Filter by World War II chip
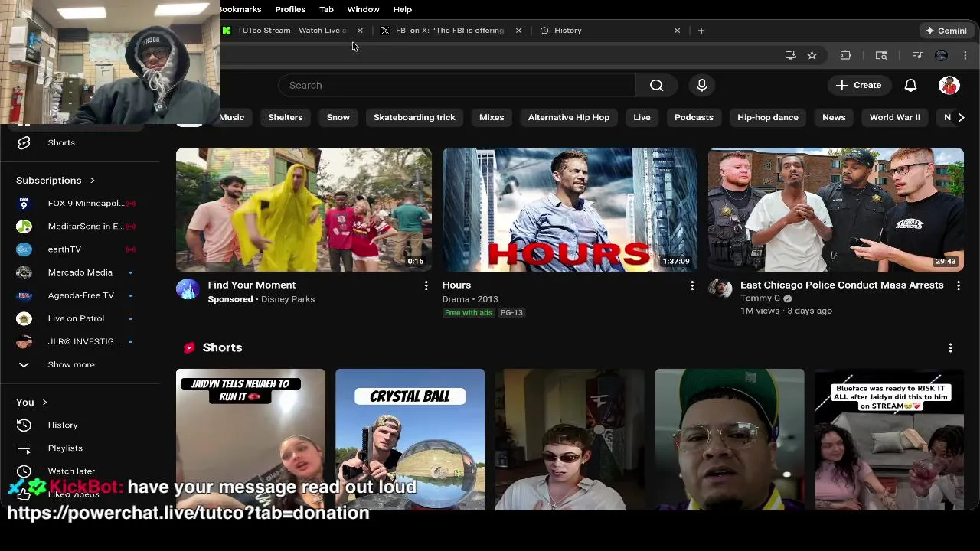Viewport: 980px width, 551px height. [894, 117]
